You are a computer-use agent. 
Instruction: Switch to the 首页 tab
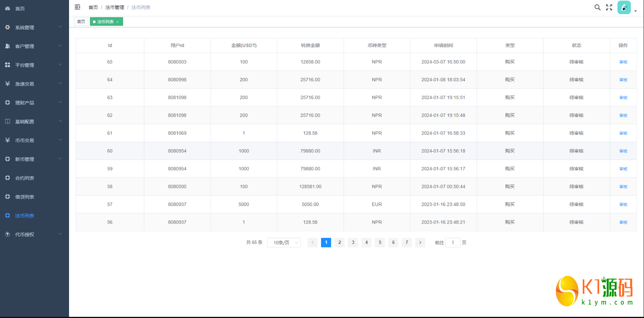(x=81, y=21)
